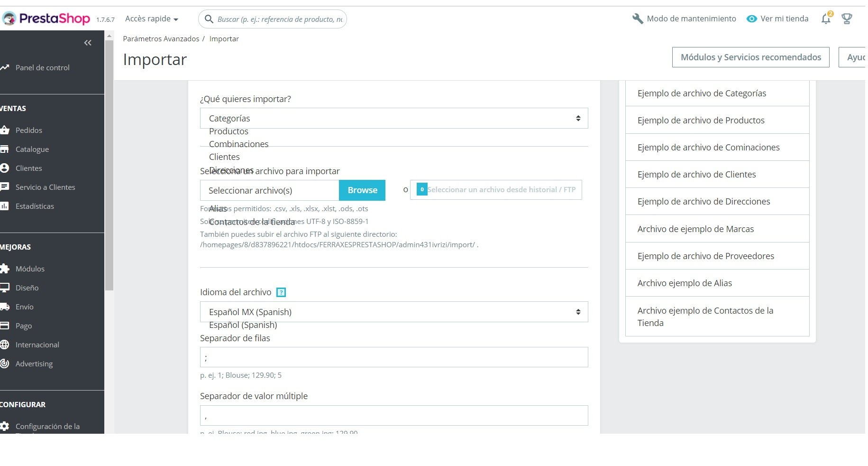Open the Accès rapide dropdown

[152, 19]
